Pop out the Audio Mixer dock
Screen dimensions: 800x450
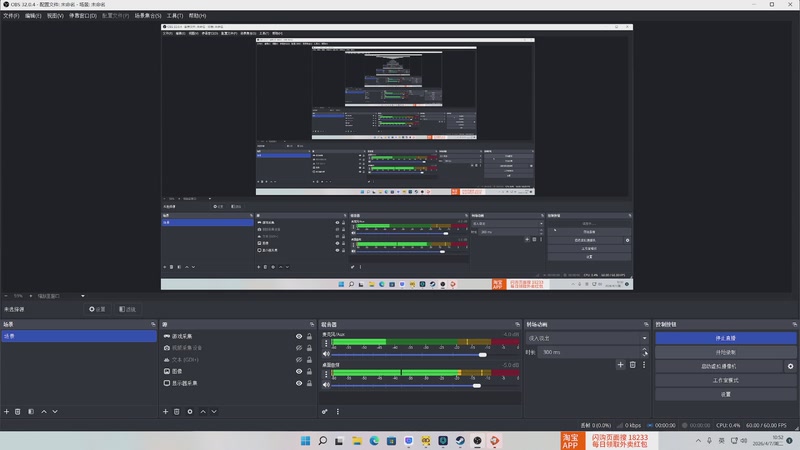tap(517, 324)
